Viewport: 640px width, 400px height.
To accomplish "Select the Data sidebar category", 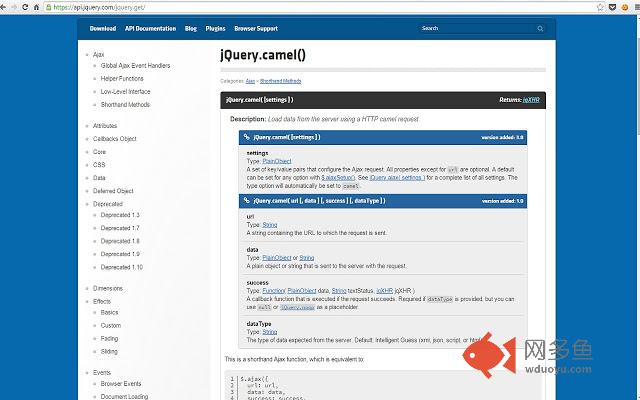I will click(99, 178).
